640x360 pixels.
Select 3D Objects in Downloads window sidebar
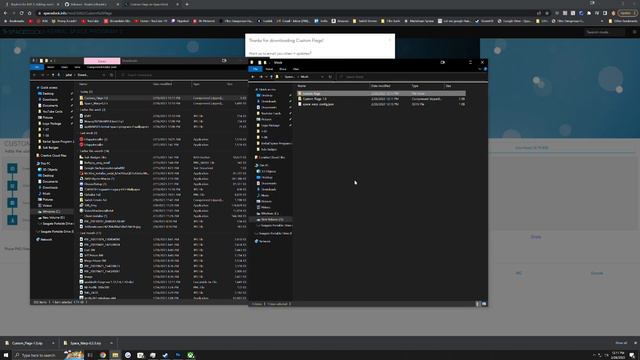(50, 169)
